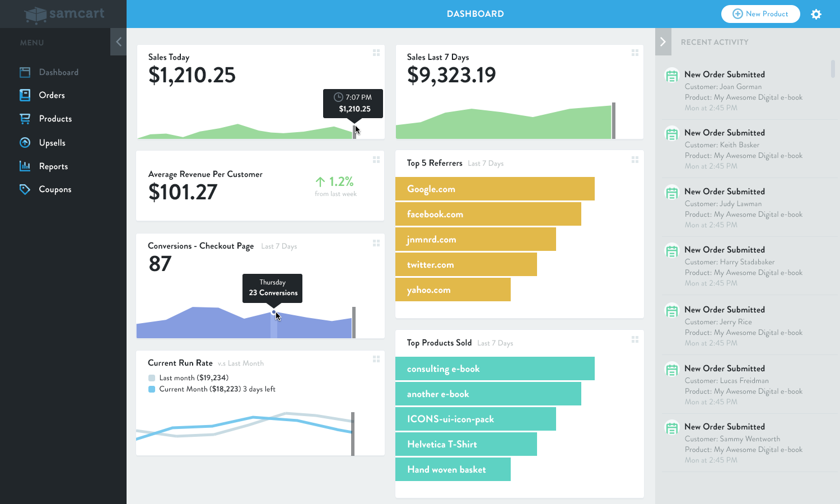Click the DASHBOARD header title
Screen dimensions: 840x504
pyautogui.click(x=475, y=14)
